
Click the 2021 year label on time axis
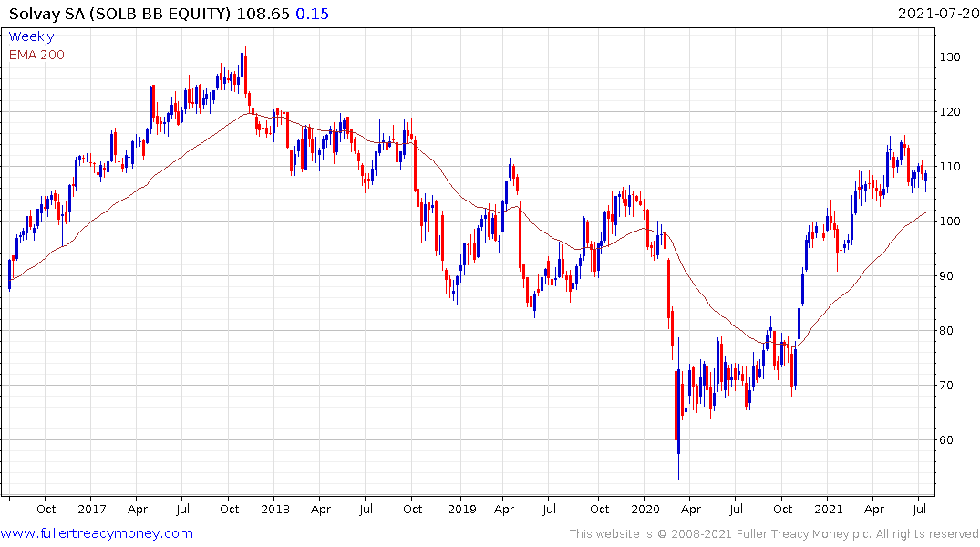coord(829,509)
